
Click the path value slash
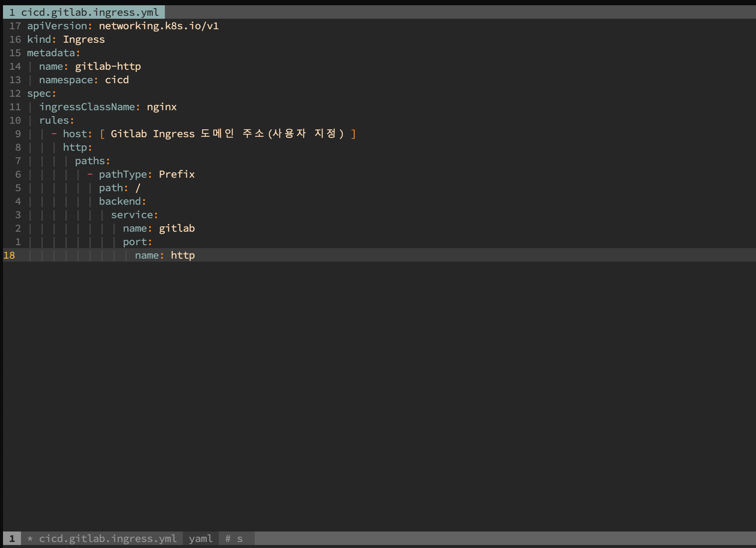pyautogui.click(x=139, y=188)
